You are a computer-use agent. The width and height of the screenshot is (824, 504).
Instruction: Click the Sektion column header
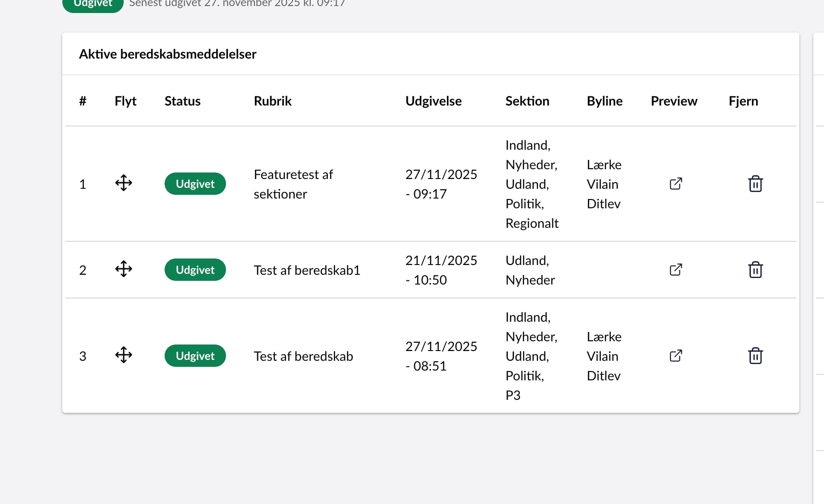click(x=527, y=101)
